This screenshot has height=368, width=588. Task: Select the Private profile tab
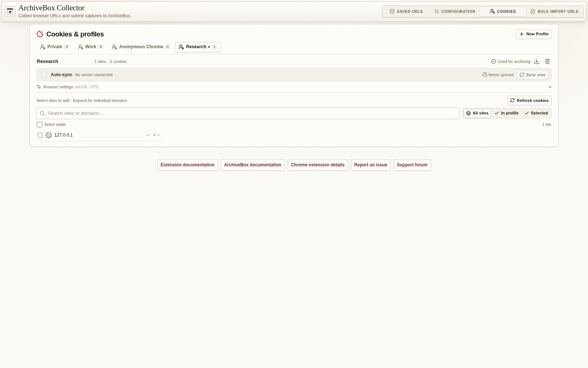55,47
